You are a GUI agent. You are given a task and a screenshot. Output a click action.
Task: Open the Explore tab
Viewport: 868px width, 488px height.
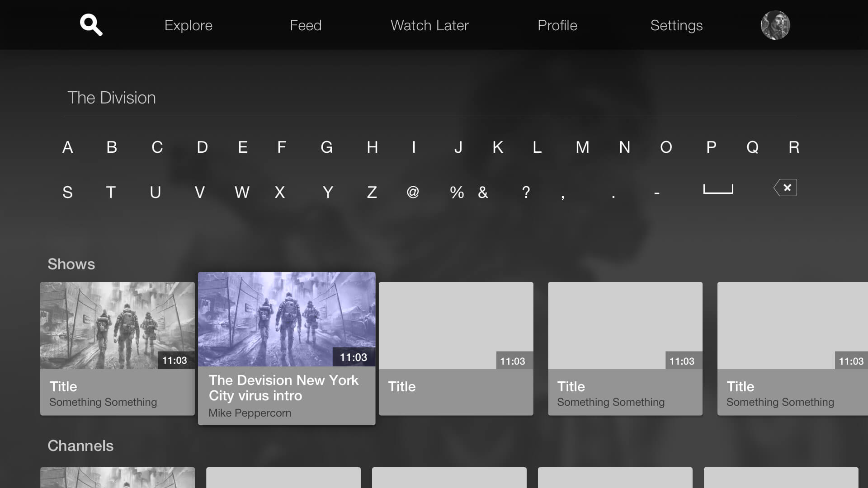[189, 25]
